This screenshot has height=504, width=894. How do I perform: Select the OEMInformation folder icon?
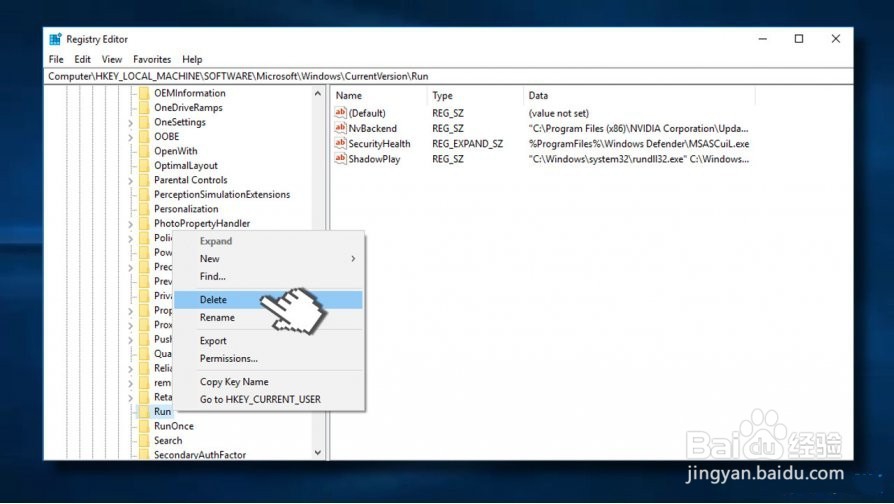(144, 93)
